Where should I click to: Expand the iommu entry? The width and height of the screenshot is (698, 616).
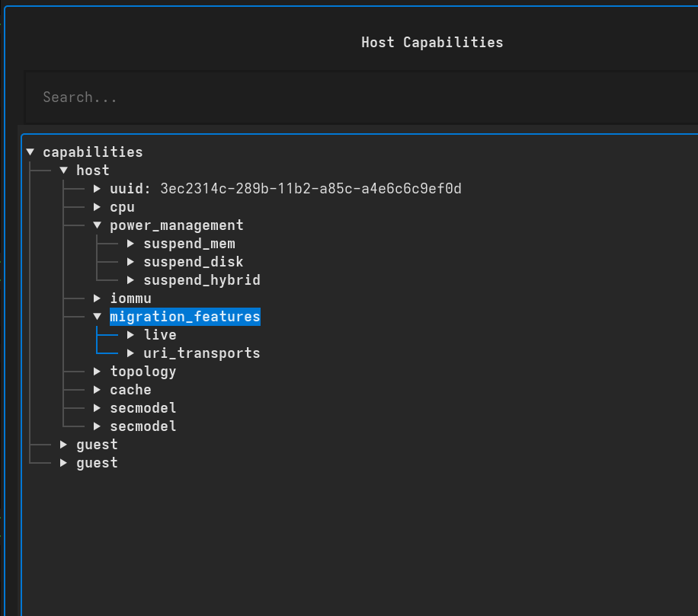[97, 298]
